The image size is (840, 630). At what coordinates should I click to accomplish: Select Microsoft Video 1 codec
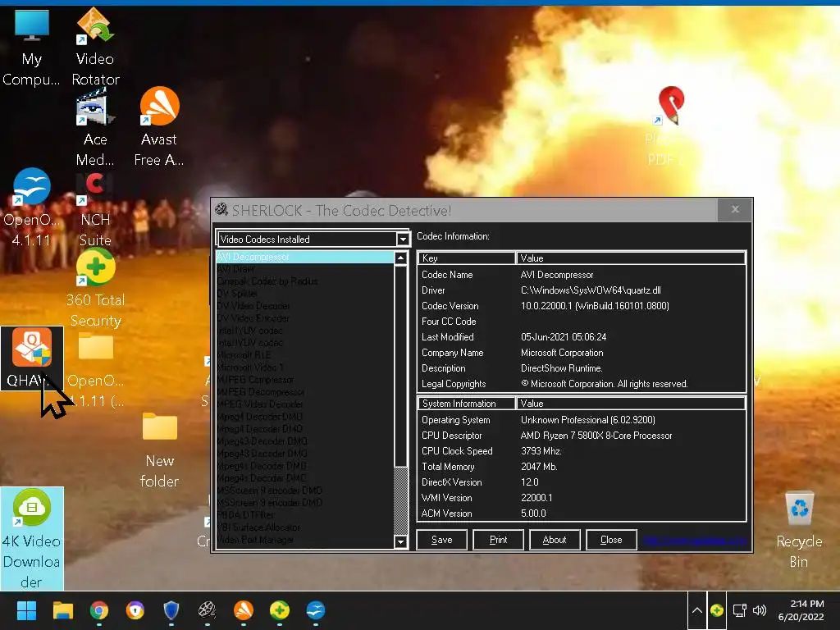[304, 367]
